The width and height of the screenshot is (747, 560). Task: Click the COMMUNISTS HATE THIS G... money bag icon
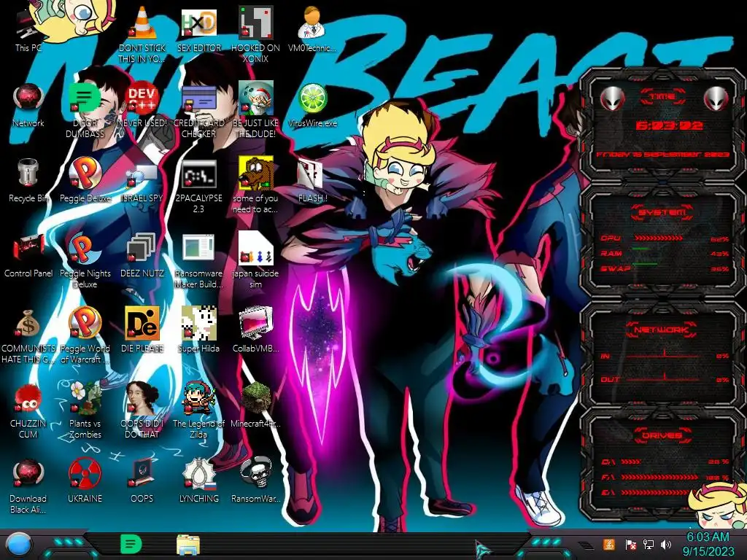[28, 335]
